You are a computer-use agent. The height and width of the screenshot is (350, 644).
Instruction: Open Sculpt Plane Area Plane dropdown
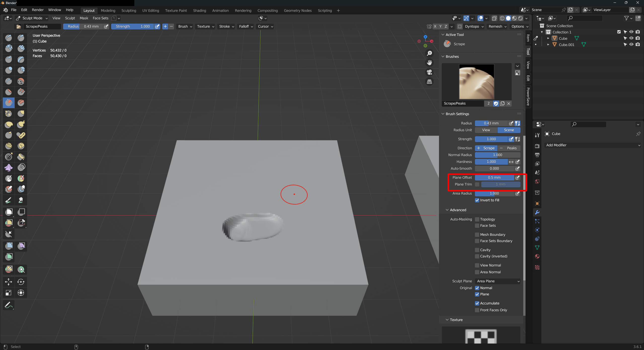[x=498, y=281]
